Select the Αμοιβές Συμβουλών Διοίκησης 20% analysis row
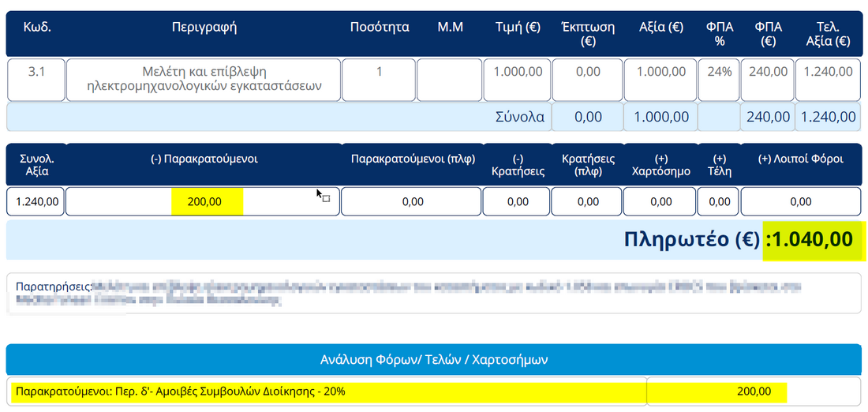The image size is (868, 412). pyautogui.click(x=327, y=391)
